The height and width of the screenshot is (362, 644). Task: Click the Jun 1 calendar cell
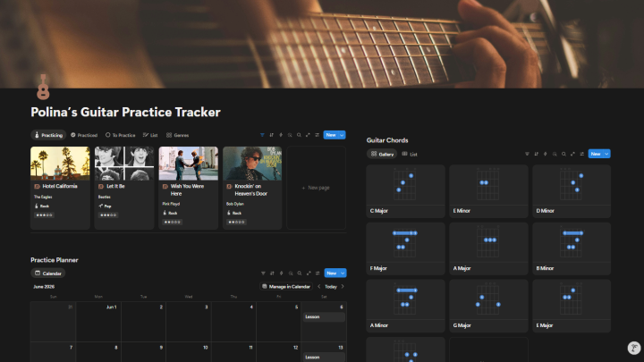tap(98, 322)
